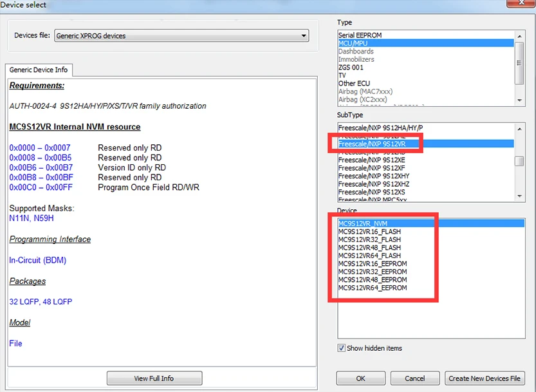Click the Cancel button

point(415,378)
